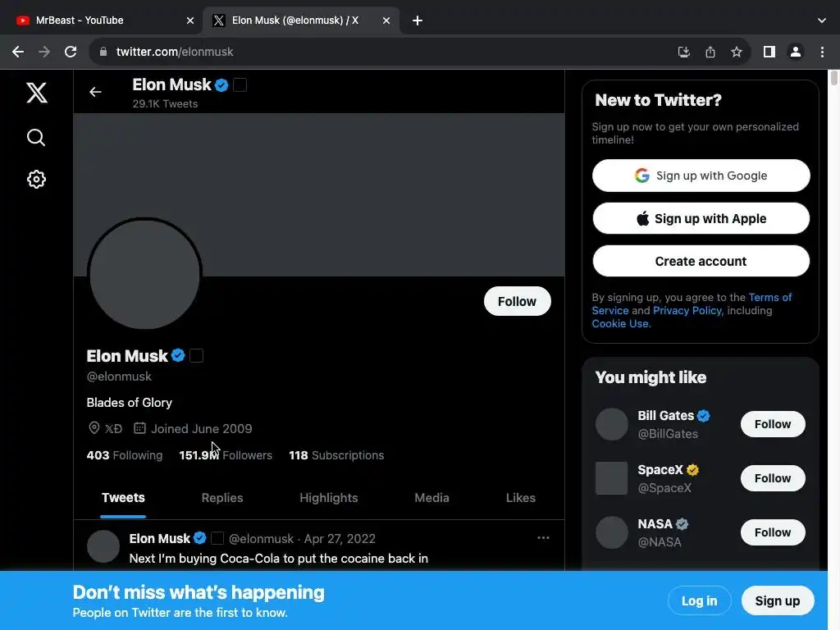Click the location pin icon by XĐ
This screenshot has height=630, width=840.
(x=94, y=428)
